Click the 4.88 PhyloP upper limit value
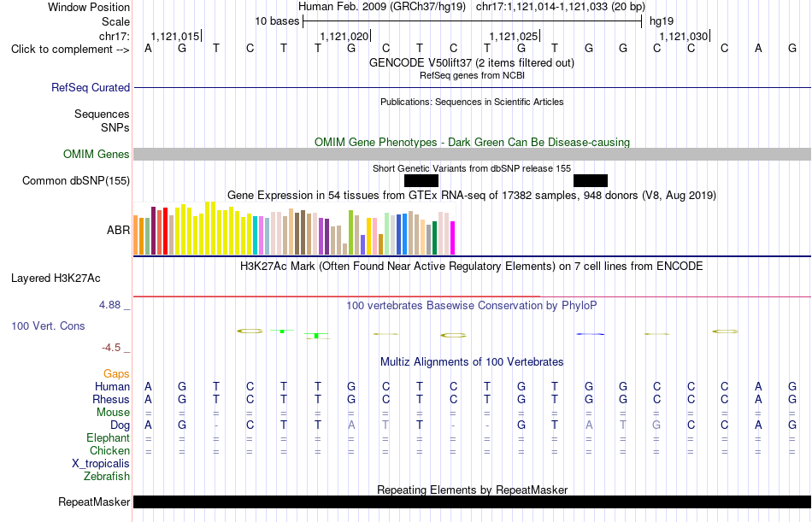Image resolution: width=812 pixels, height=522 pixels. pos(109,305)
